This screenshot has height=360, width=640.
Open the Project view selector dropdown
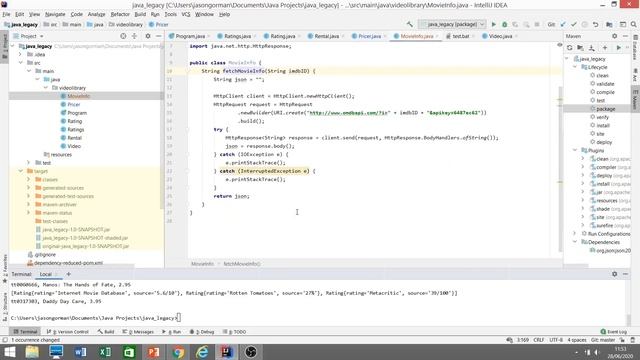(29, 36)
